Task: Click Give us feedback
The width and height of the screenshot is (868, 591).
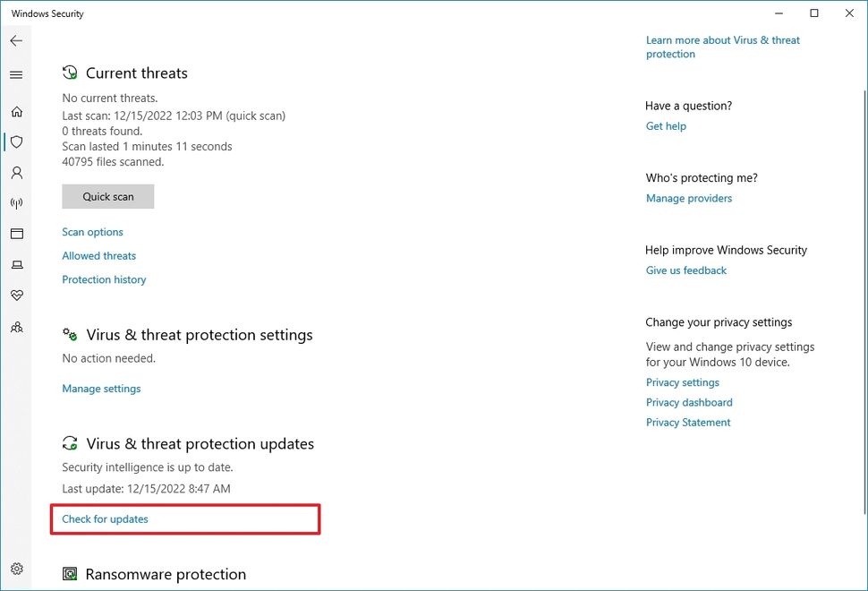Action: (685, 270)
